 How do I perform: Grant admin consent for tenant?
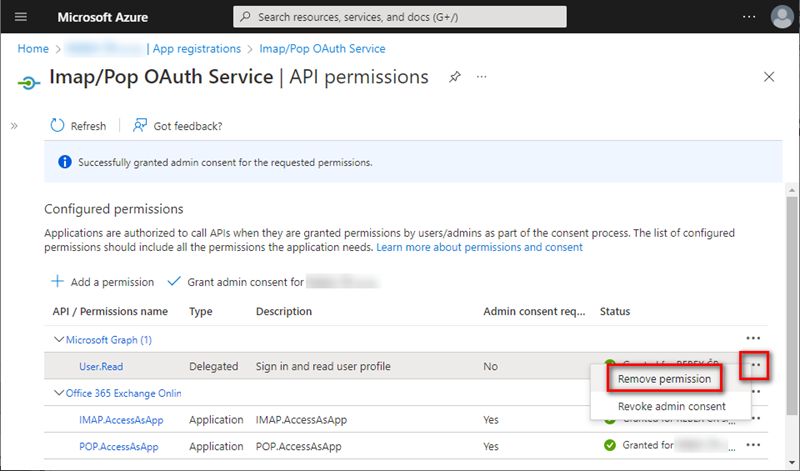245,282
